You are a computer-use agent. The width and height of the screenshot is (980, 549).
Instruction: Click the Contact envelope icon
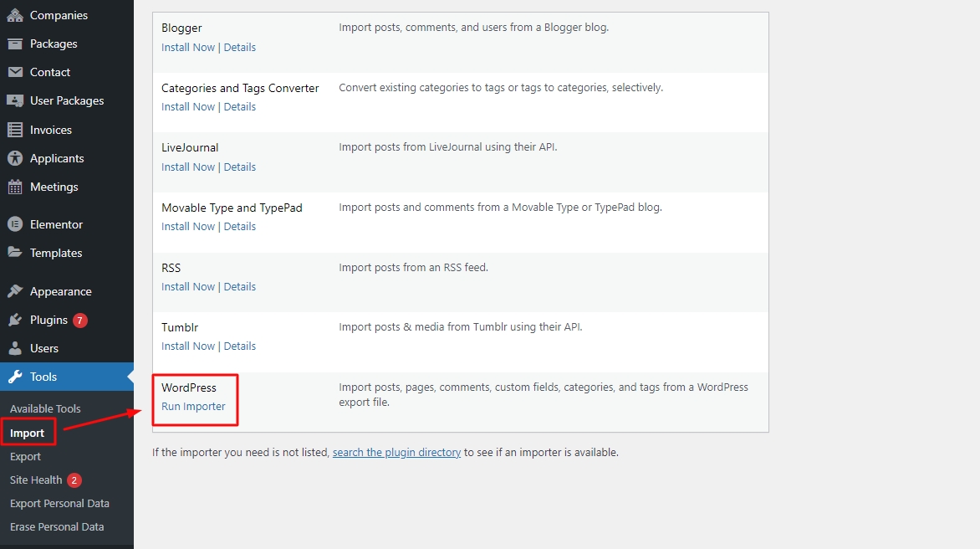[15, 72]
